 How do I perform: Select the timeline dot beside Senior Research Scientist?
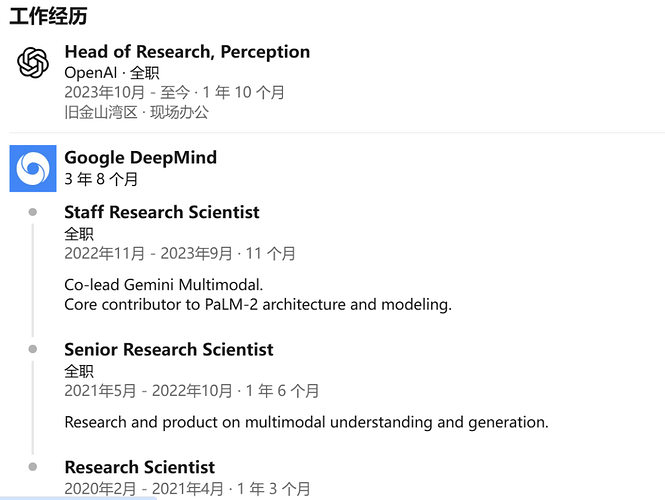33,349
